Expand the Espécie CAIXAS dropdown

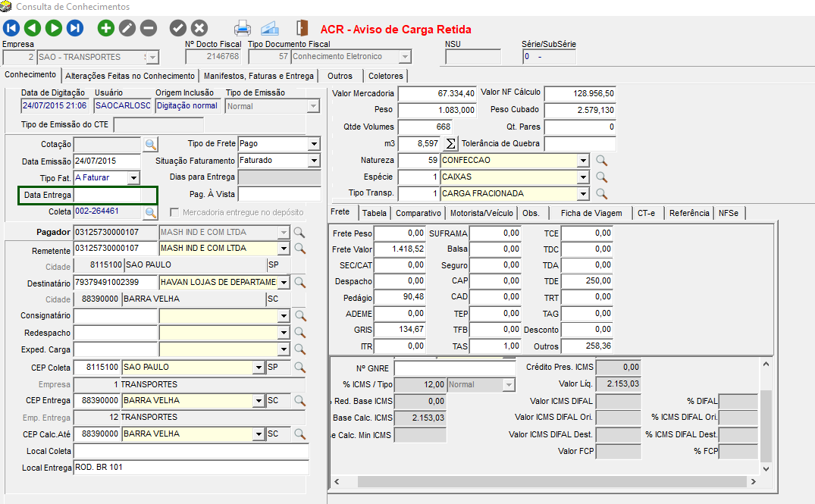click(x=582, y=177)
